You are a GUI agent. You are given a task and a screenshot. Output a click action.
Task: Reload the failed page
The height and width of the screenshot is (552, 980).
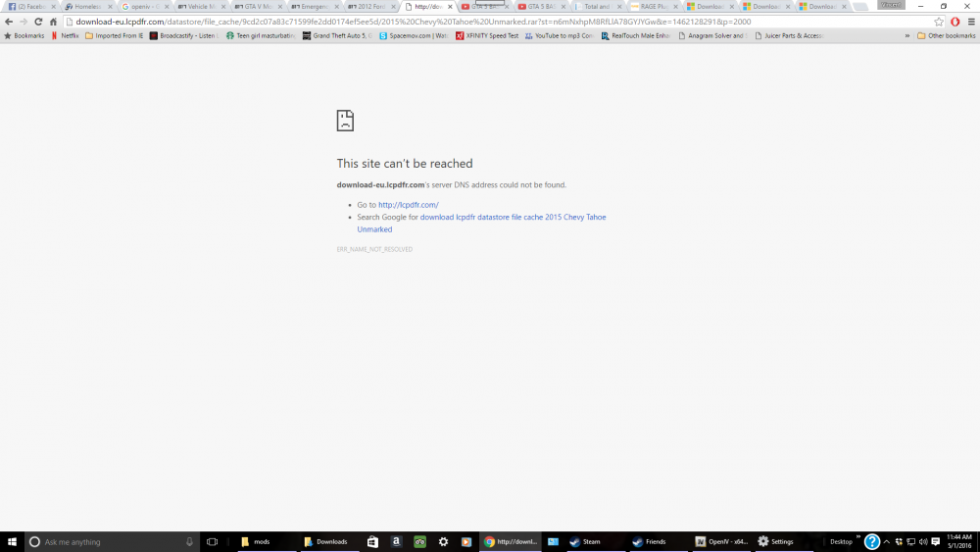pyautogui.click(x=38, y=22)
